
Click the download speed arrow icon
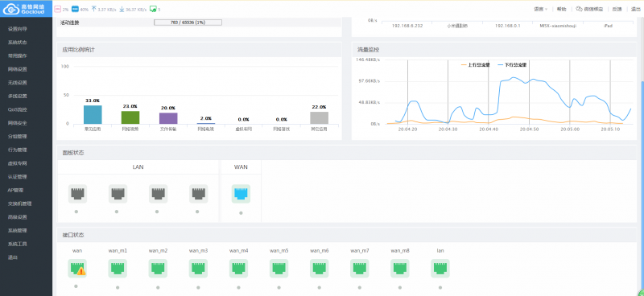coord(122,9)
